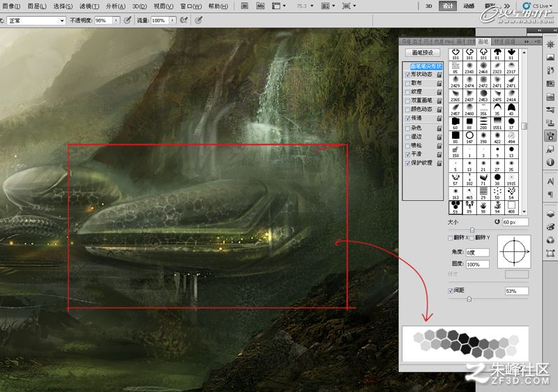Click the 画笔预设 button

[x=423, y=52]
